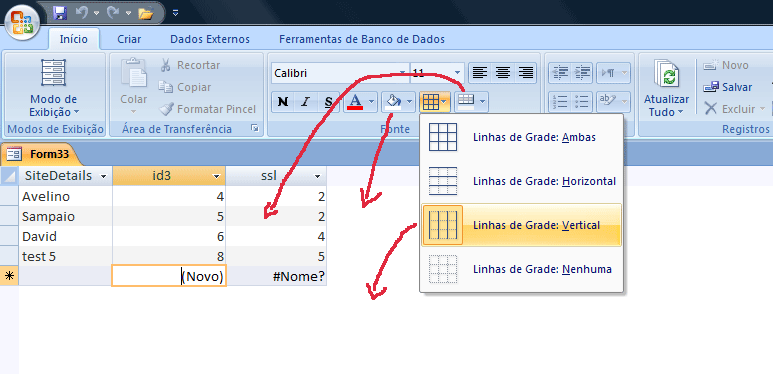Open the Dados Externos tab
The height and width of the screenshot is (374, 773).
210,39
